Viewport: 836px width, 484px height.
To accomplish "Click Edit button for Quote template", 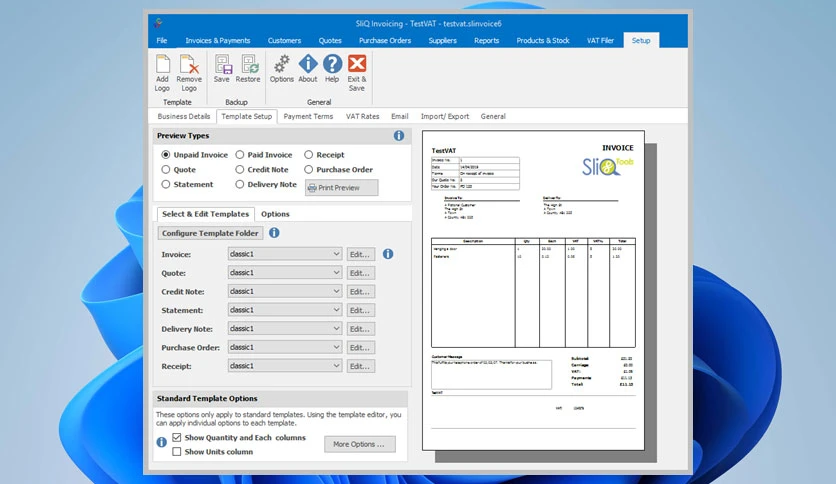I will [x=360, y=273].
